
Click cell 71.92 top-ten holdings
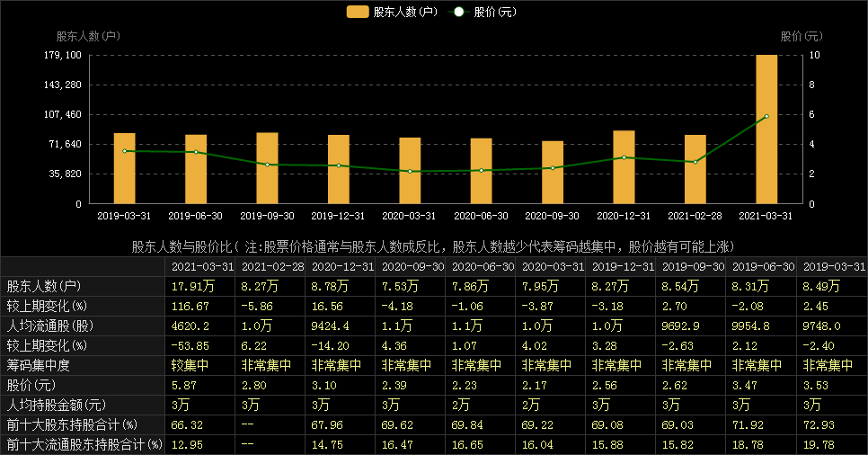click(748, 425)
